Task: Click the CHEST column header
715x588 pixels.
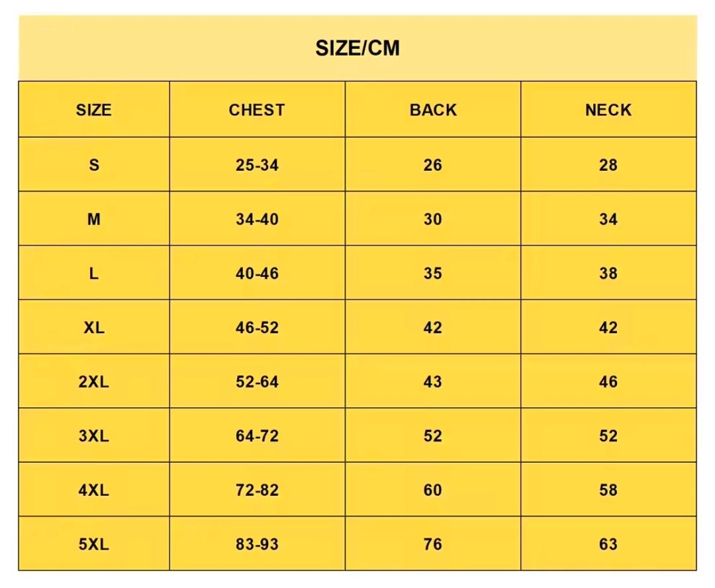Action: (x=257, y=110)
